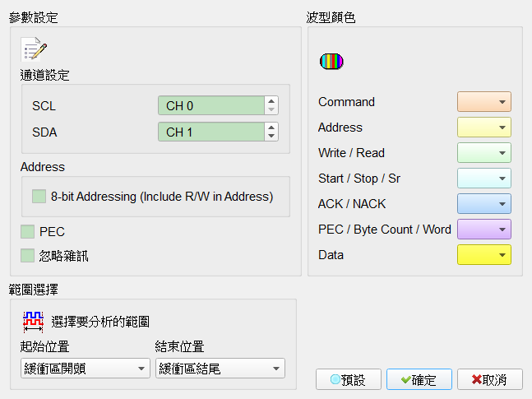Open the Start / Stop / Sr color dropdown

(484, 178)
